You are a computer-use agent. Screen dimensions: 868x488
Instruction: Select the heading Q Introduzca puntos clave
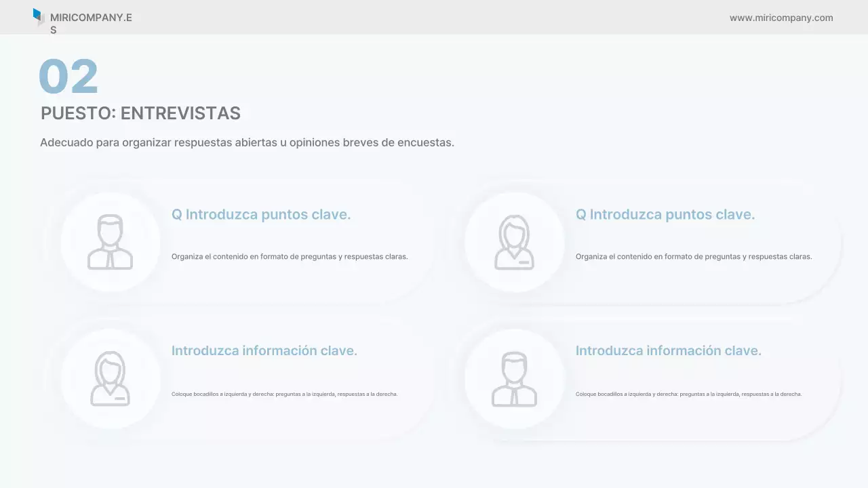[261, 214]
